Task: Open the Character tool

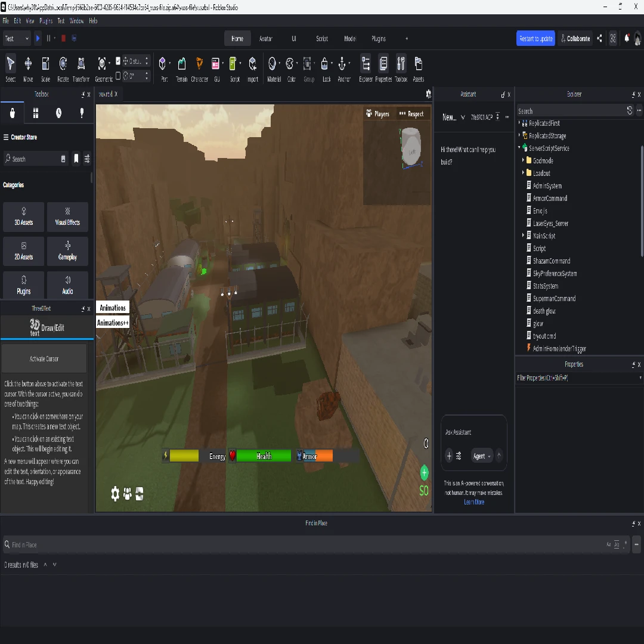Action: point(199,68)
